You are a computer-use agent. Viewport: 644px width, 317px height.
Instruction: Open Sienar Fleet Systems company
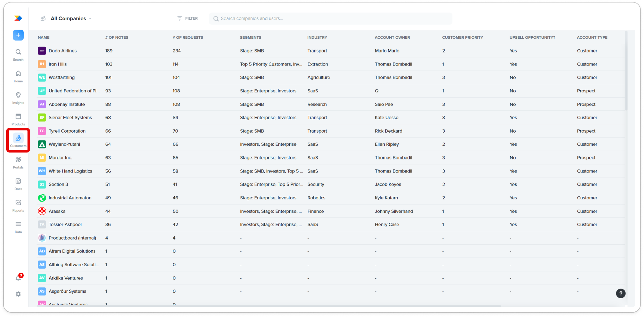pos(70,118)
